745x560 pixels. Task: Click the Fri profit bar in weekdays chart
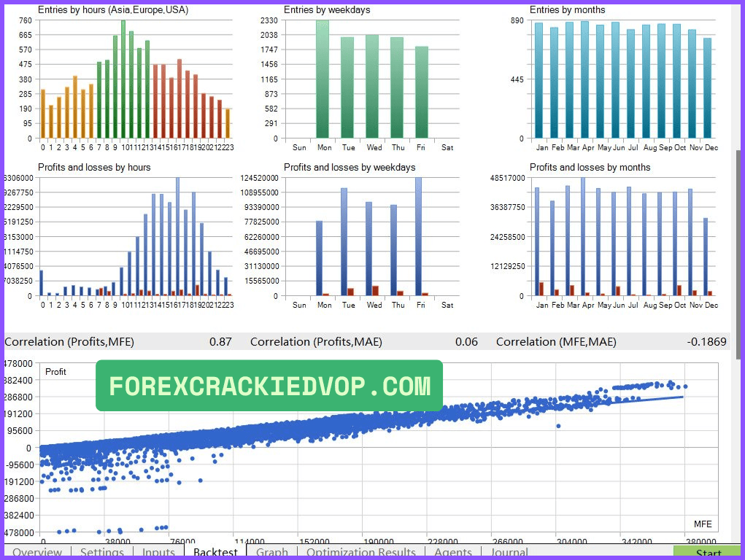click(419, 236)
